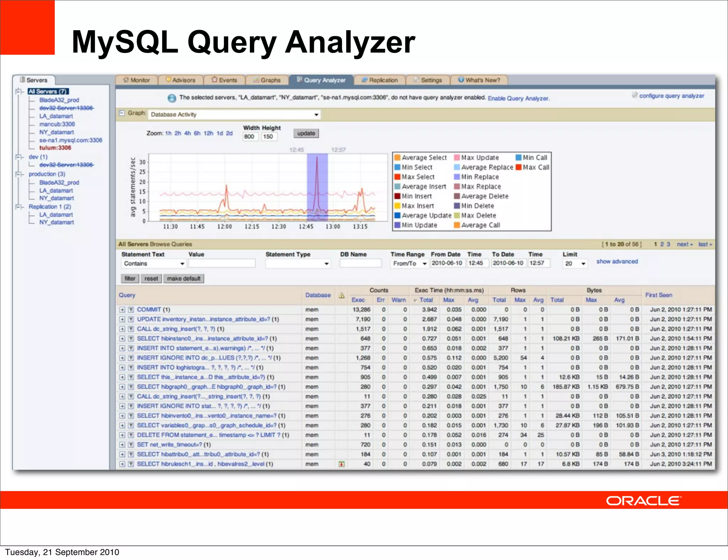Switch to the Advisors tab
This screenshot has height=560, width=728.
[x=181, y=80]
